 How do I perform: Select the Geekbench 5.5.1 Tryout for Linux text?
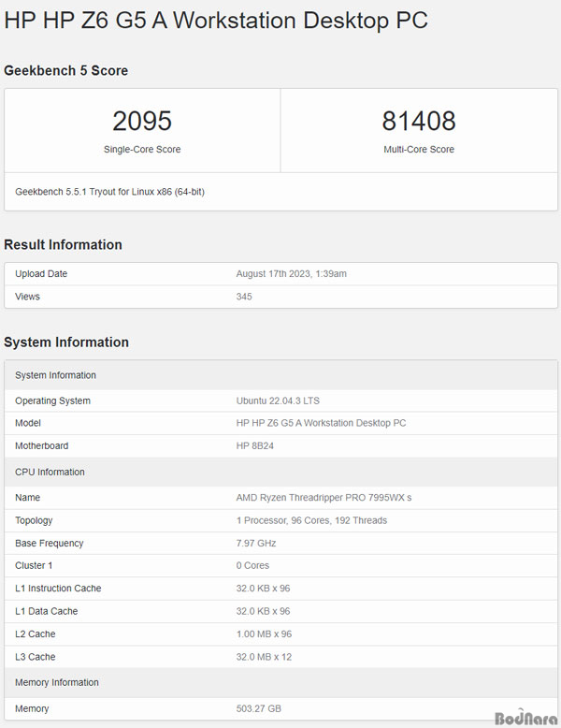[x=110, y=192]
